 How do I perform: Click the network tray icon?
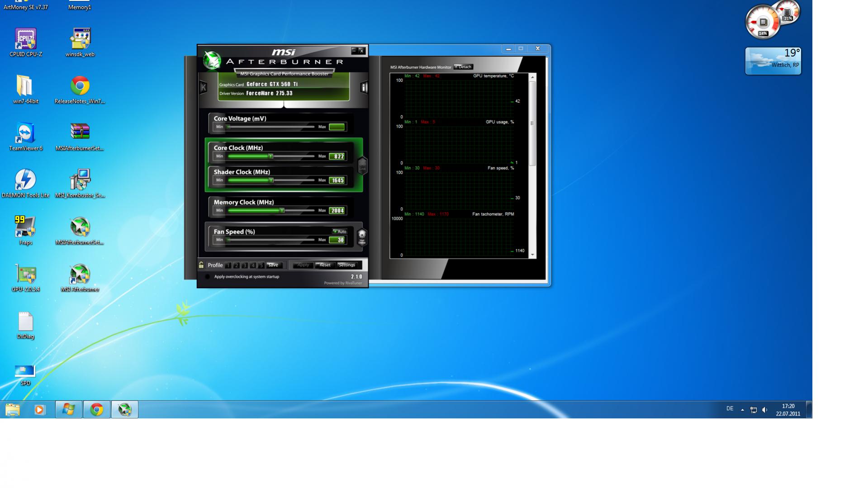click(754, 410)
